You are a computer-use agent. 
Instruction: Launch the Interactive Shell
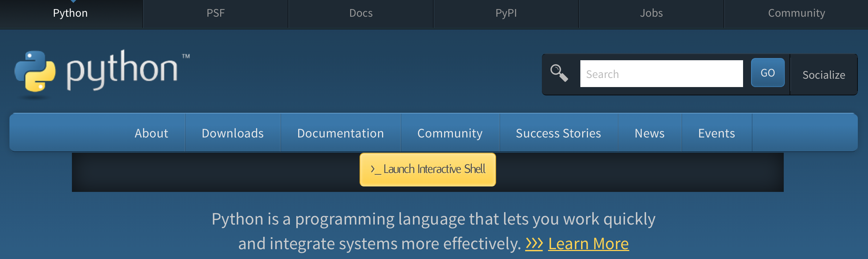pos(428,169)
